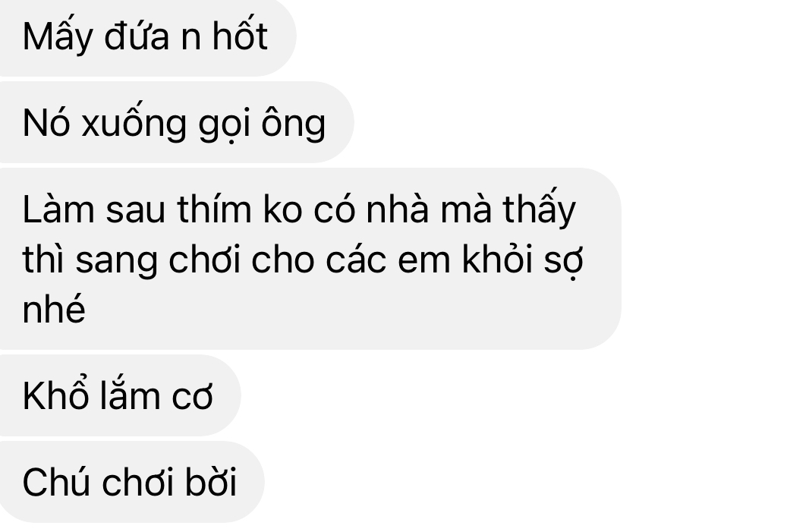Tap the "Khổ lắm cơ" message bubble
Image resolution: width=809 pixels, height=532 pixels.
click(x=120, y=396)
